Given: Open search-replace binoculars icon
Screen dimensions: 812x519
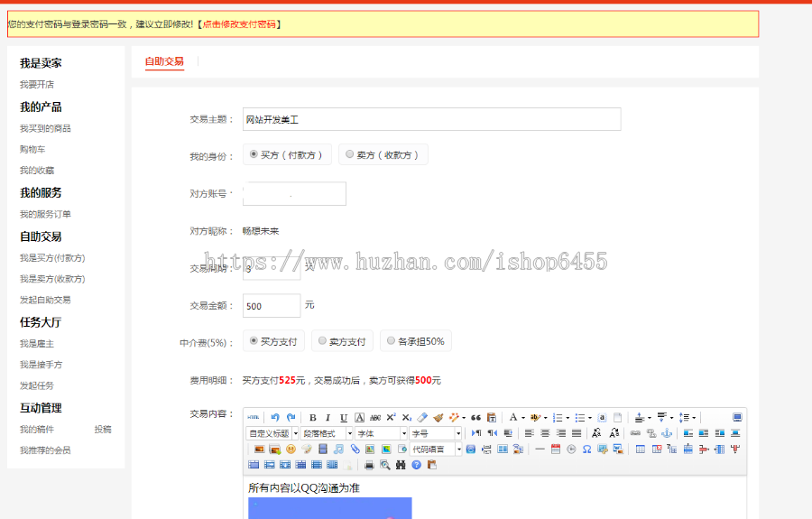Looking at the screenshot, I should [401, 465].
